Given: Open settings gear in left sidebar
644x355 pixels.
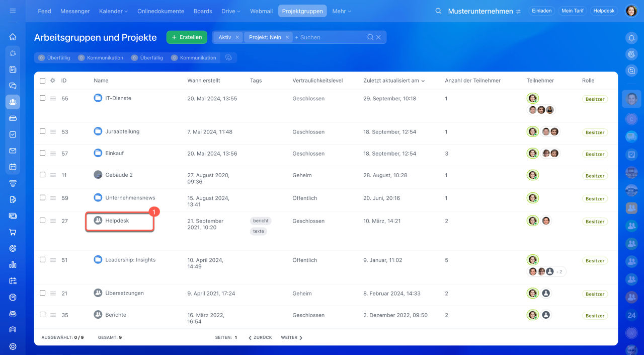Looking at the screenshot, I should pos(13,346).
